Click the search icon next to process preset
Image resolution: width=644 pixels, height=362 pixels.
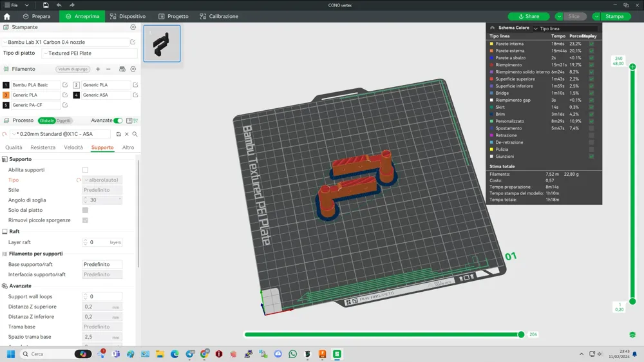pos(135,134)
